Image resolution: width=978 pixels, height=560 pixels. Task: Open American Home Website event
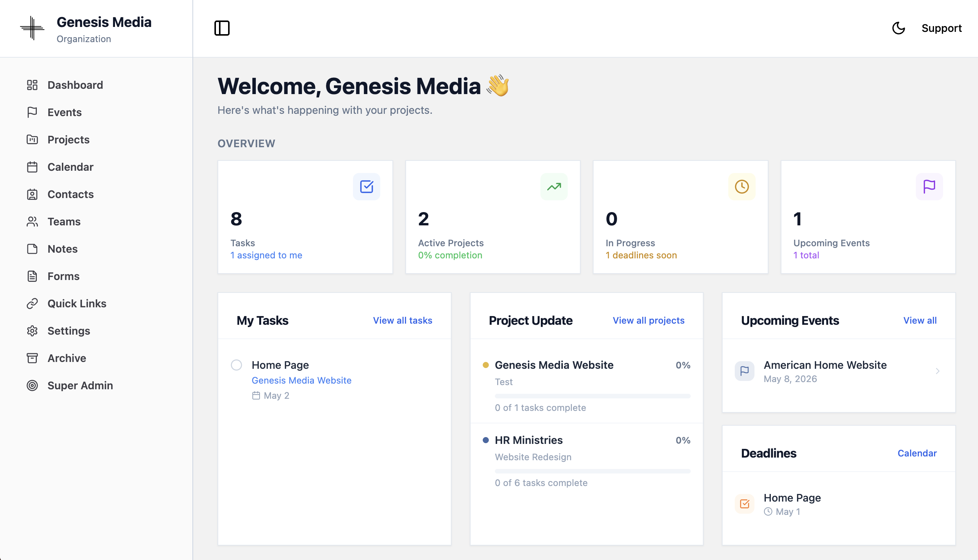point(825,365)
